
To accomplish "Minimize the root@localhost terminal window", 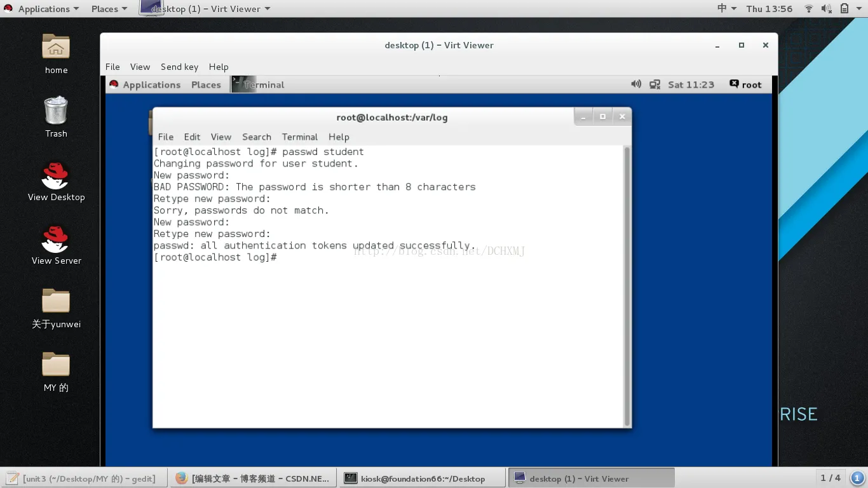I will 583,117.
